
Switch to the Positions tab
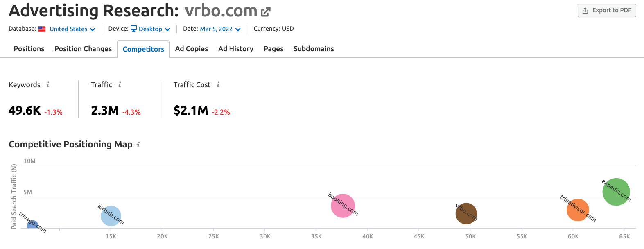point(29,49)
